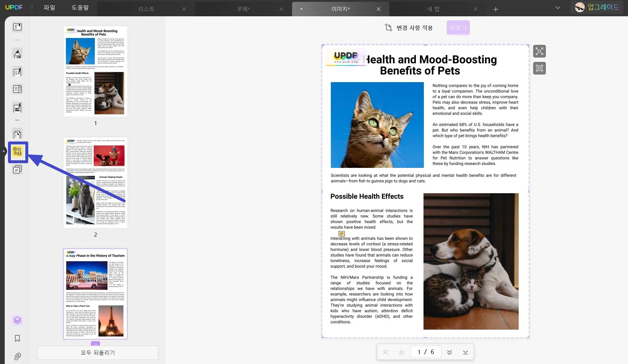Close the 새 탭 tab
Viewport: 628px width, 364px height.
coord(476,9)
